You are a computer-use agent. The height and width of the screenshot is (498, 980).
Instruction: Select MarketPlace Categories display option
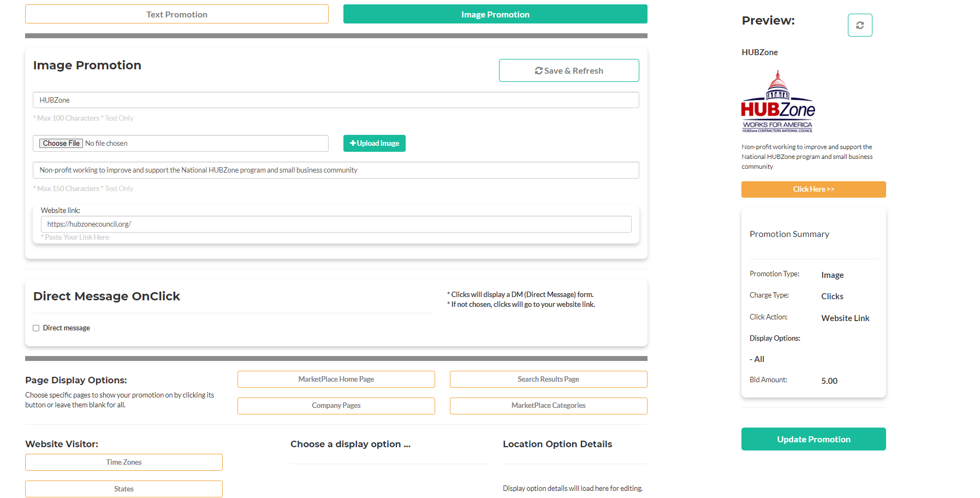pyautogui.click(x=549, y=406)
